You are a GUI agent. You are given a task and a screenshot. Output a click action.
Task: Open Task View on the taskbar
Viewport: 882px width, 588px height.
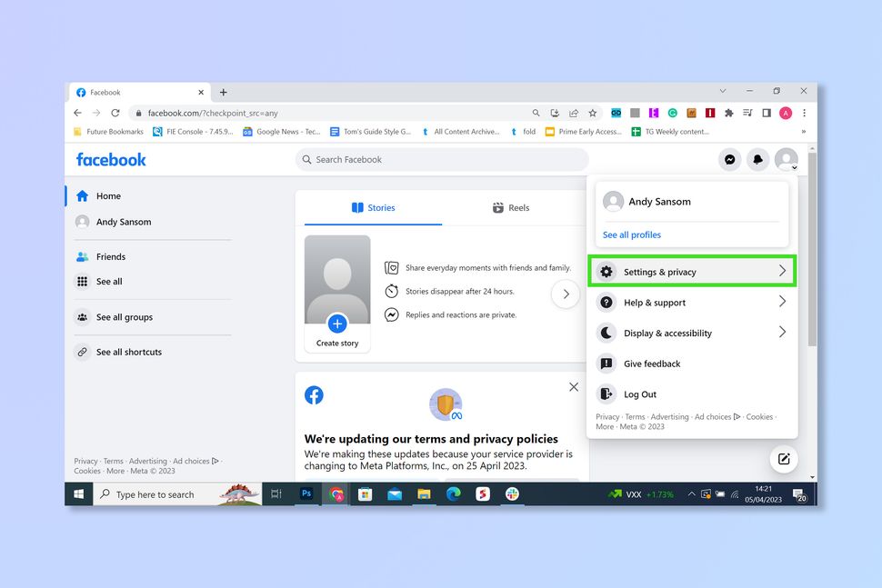pyautogui.click(x=276, y=494)
